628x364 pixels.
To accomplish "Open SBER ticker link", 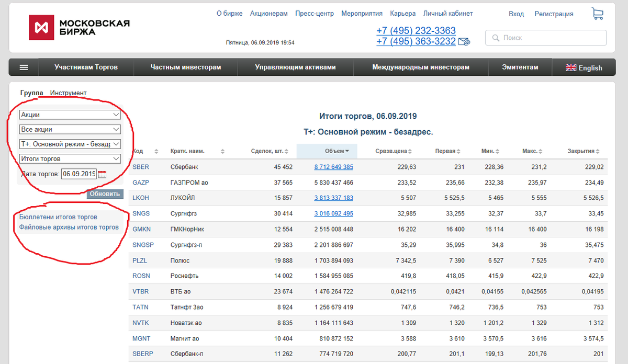I will (x=140, y=167).
